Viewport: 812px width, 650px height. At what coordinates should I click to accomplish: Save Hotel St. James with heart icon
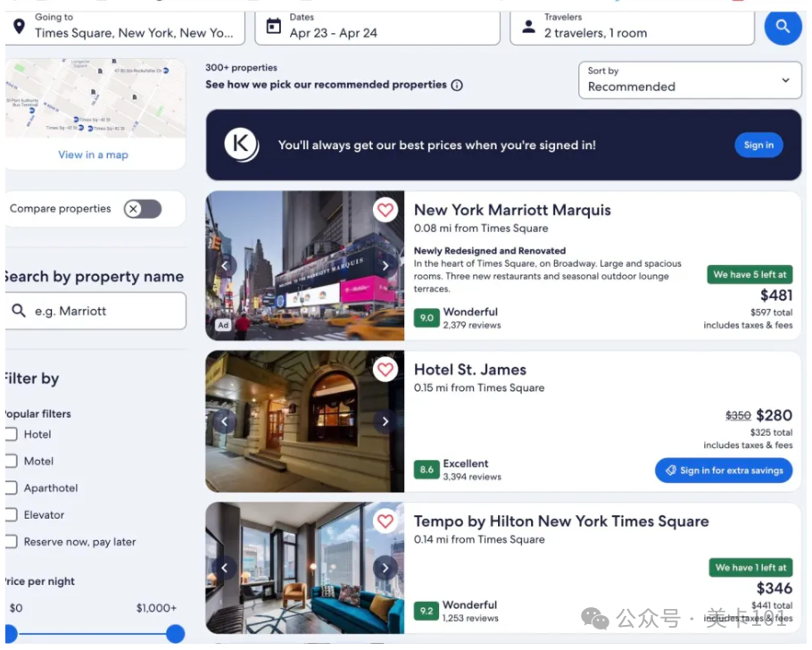coord(385,370)
